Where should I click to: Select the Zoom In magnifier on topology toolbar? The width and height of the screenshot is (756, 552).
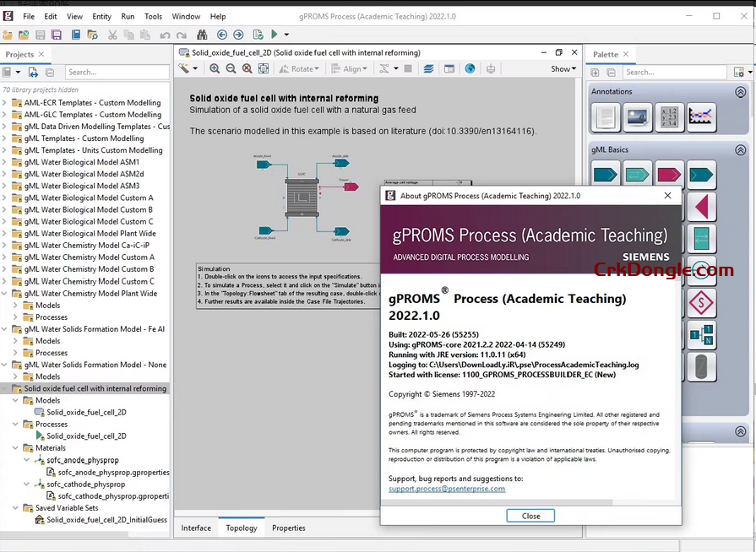point(215,69)
